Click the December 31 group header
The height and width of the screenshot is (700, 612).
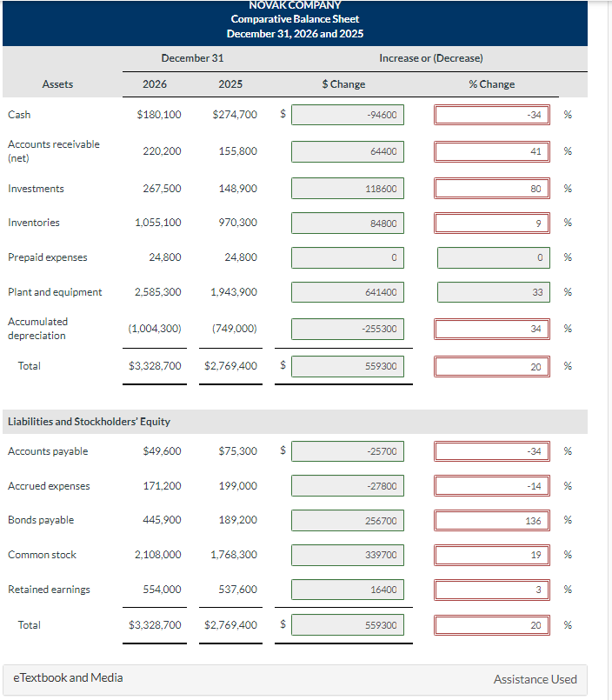point(192,58)
